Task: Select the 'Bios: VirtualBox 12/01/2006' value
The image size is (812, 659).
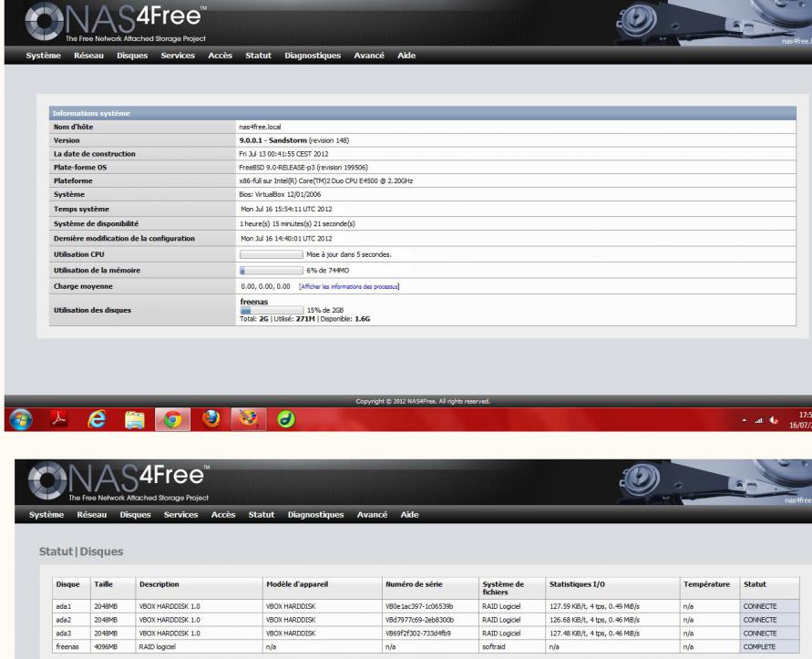Action: point(280,194)
